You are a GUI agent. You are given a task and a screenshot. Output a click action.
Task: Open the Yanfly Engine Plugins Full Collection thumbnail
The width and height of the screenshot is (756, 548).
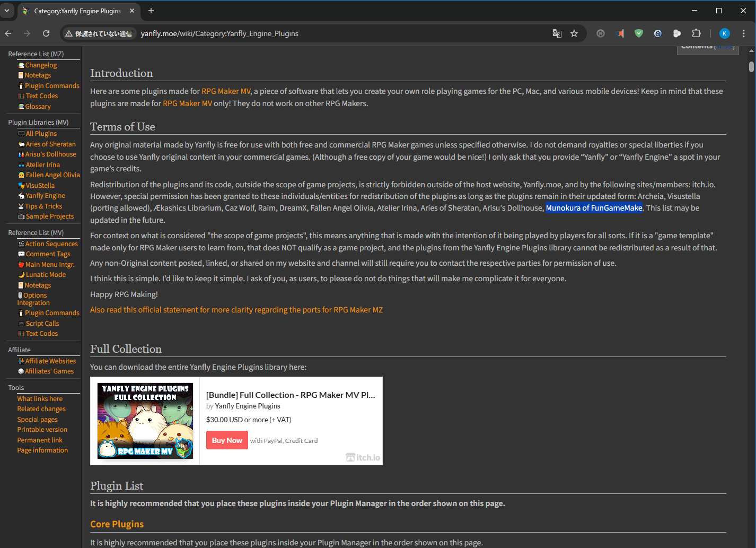pyautogui.click(x=145, y=421)
